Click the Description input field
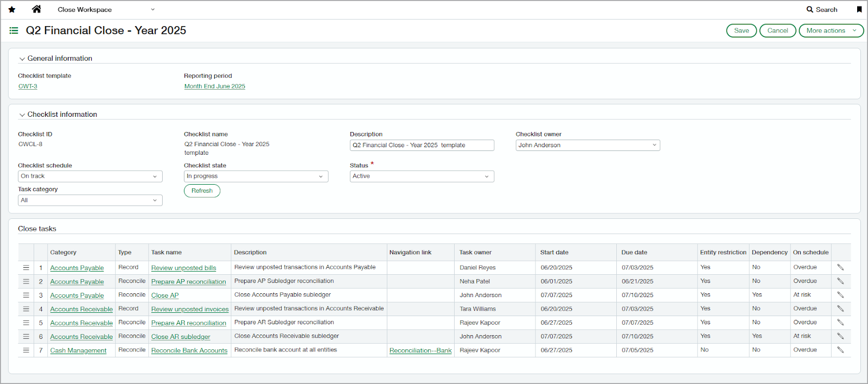The height and width of the screenshot is (384, 868). click(x=422, y=146)
